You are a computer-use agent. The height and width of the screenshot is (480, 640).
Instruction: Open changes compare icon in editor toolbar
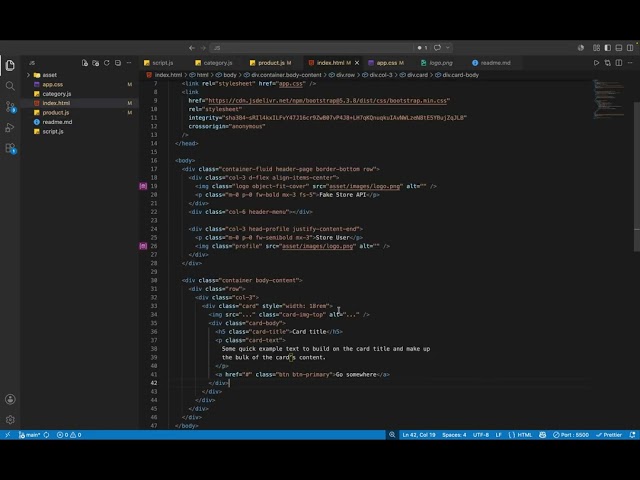point(608,63)
